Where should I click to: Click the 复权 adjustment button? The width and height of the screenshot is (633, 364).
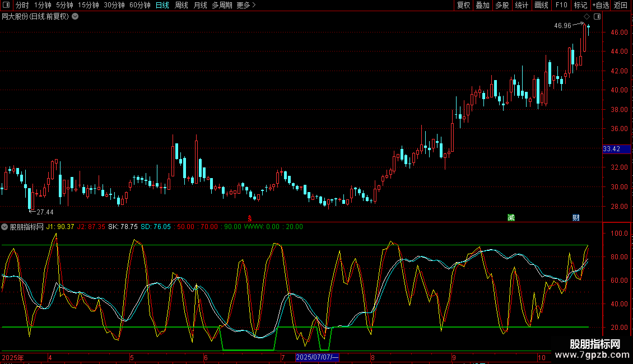pyautogui.click(x=463, y=5)
